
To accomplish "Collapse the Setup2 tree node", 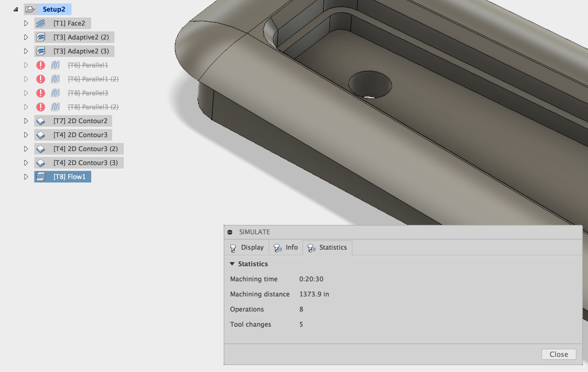I will 16,10.
